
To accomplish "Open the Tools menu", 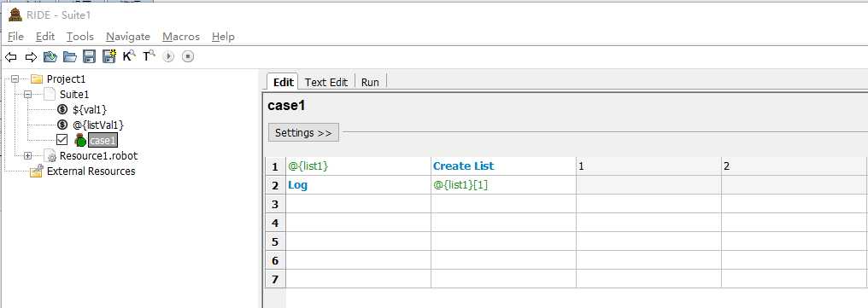I will click(x=79, y=37).
